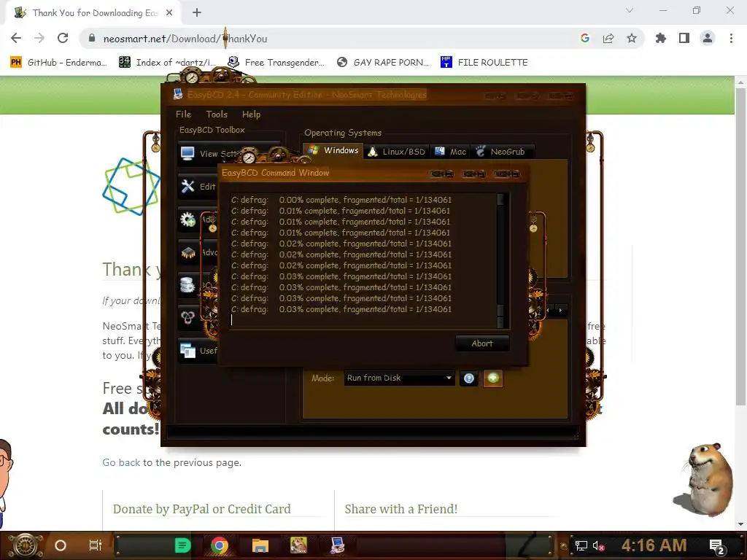Open Chrome three-dot menu
This screenshot has width=747, height=560.
click(731, 39)
